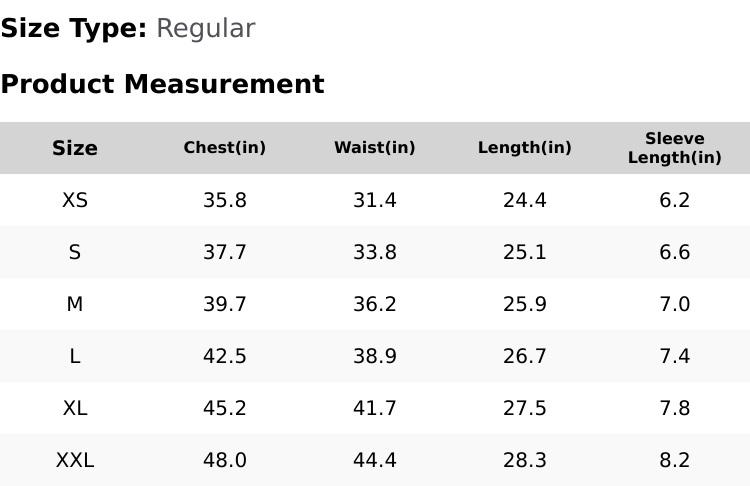Click the Sleeve Length(in) column header

[x=675, y=148]
